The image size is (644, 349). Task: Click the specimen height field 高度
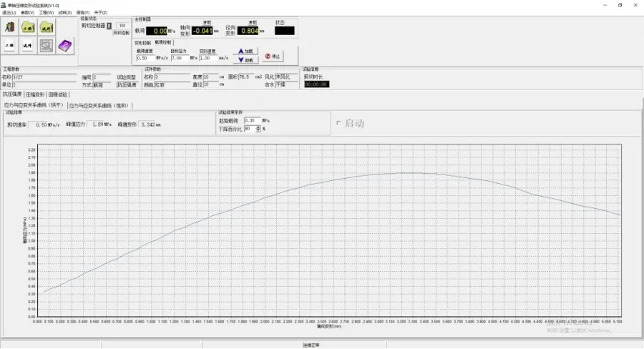[210, 77]
